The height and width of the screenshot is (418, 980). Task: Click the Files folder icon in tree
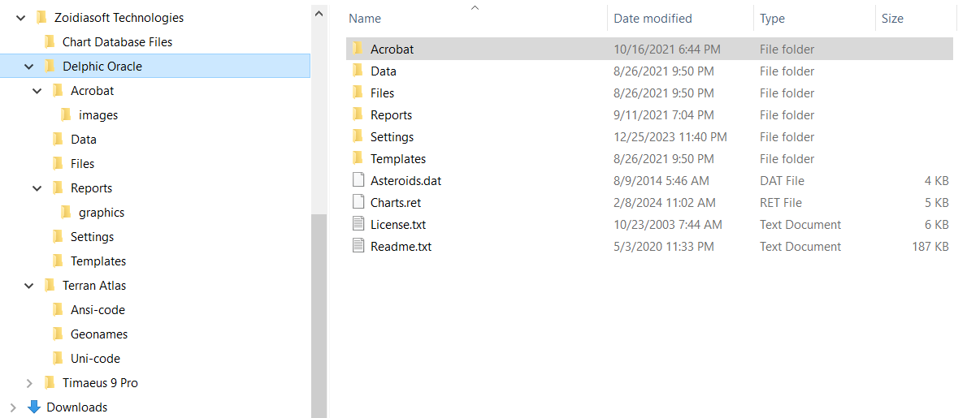(x=58, y=163)
